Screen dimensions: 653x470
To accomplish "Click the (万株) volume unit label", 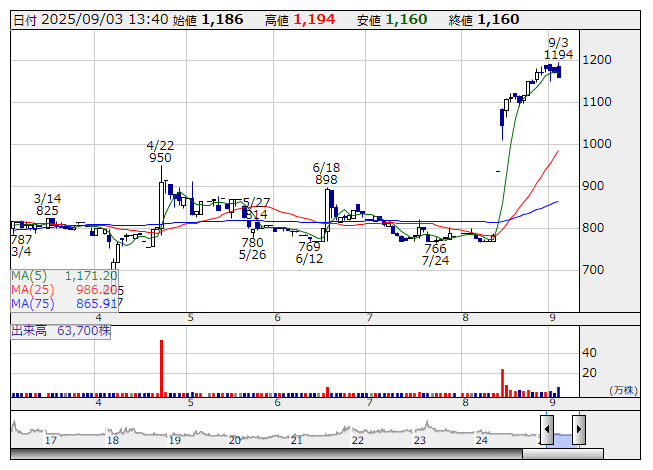I will coord(623,390).
